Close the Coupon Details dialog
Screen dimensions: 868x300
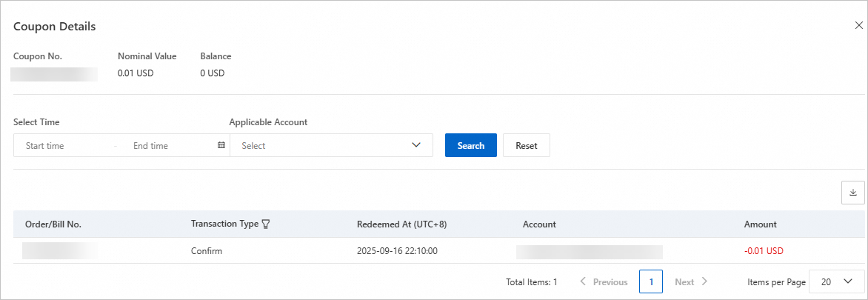coord(858,25)
